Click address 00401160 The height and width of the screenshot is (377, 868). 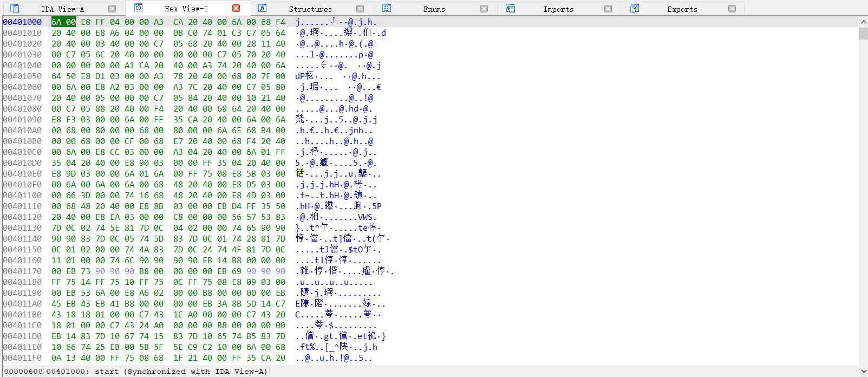(22, 261)
